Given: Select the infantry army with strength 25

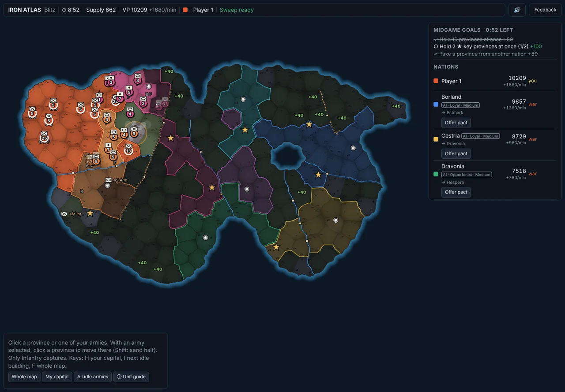Looking at the screenshot, I should click(x=44, y=137).
